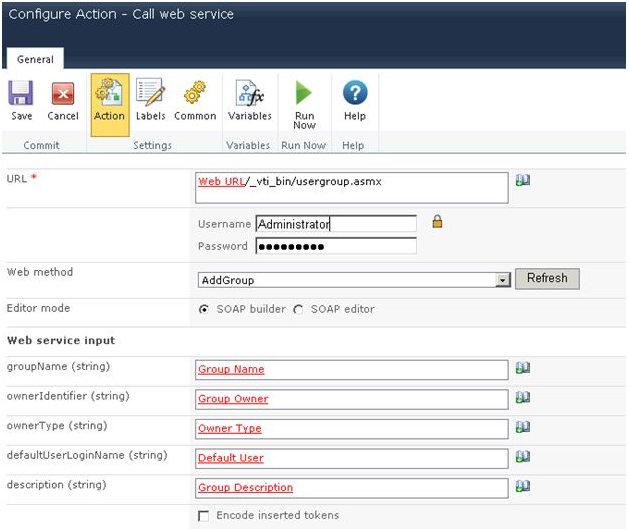Screen dimensions: 629x529
Task: Click the Group Owner token link
Action: 233,399
